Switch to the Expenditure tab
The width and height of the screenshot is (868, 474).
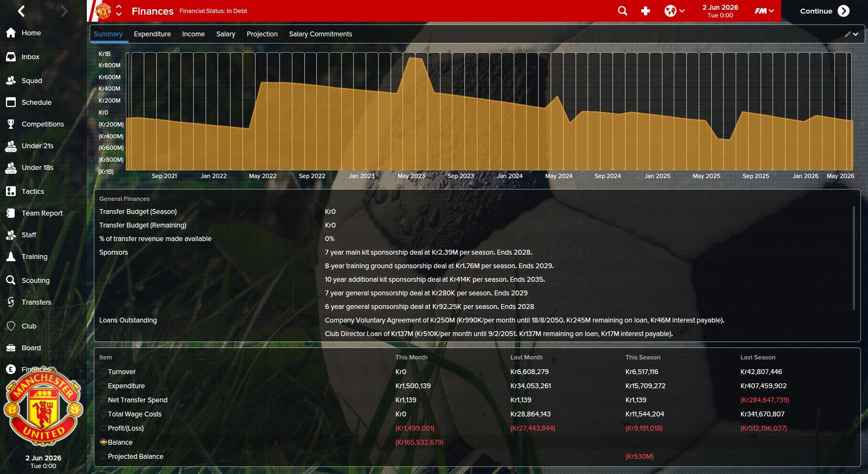pos(152,34)
